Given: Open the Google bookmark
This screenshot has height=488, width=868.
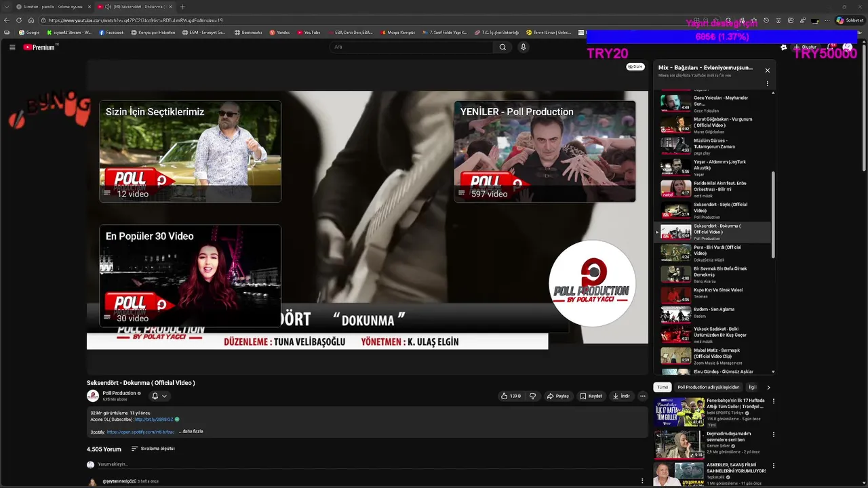Looking at the screenshot, I should pos(29,33).
